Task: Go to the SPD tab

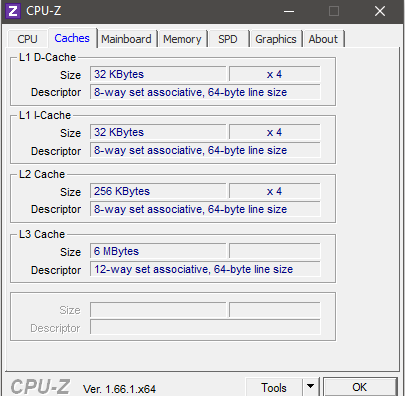Action: pos(228,39)
